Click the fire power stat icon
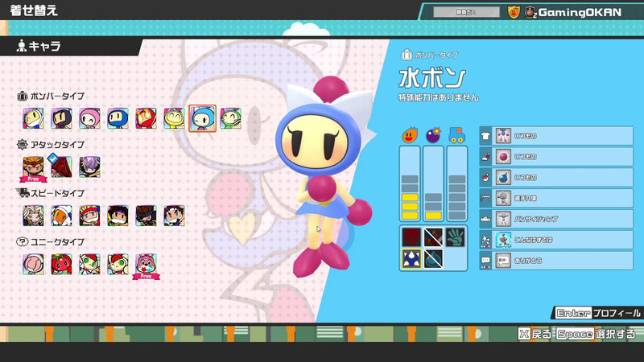Image resolution: width=644 pixels, height=362 pixels. click(x=410, y=135)
